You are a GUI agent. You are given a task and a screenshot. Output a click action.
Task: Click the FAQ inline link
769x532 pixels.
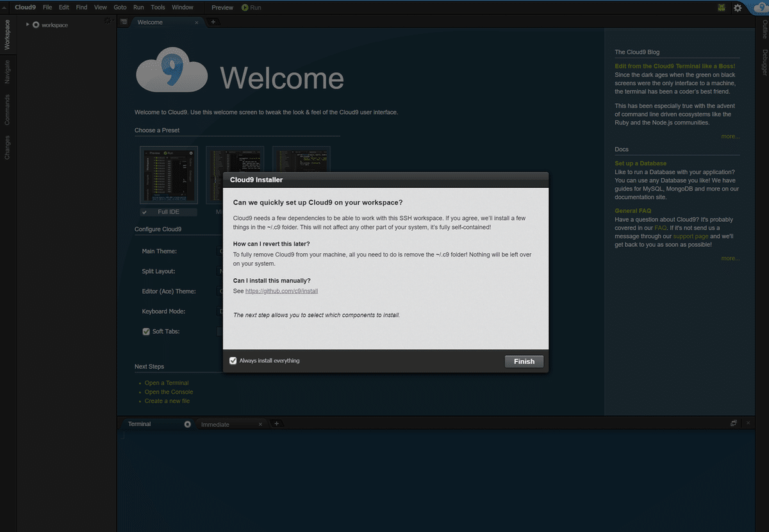[660, 228]
